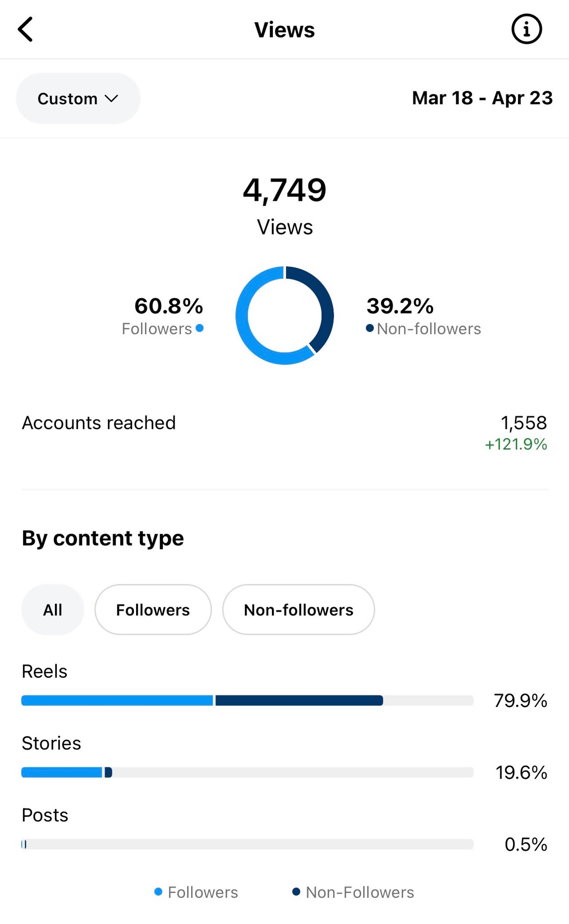
Task: Tap the back arrow icon
Action: click(x=25, y=29)
